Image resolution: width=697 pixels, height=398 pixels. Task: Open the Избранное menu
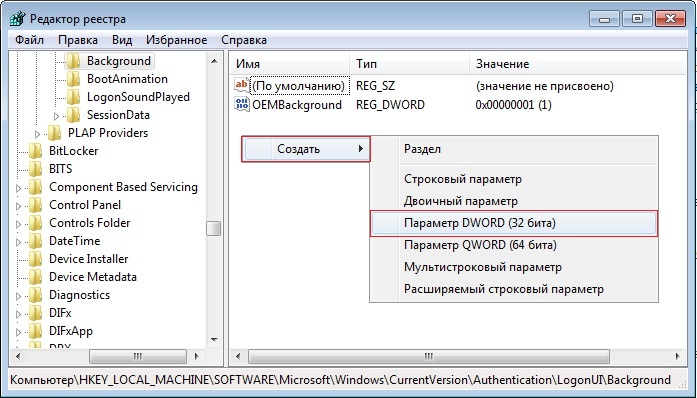click(x=176, y=40)
